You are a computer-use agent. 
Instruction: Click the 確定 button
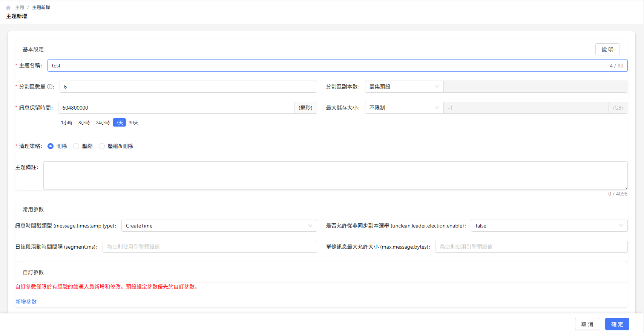click(x=617, y=324)
